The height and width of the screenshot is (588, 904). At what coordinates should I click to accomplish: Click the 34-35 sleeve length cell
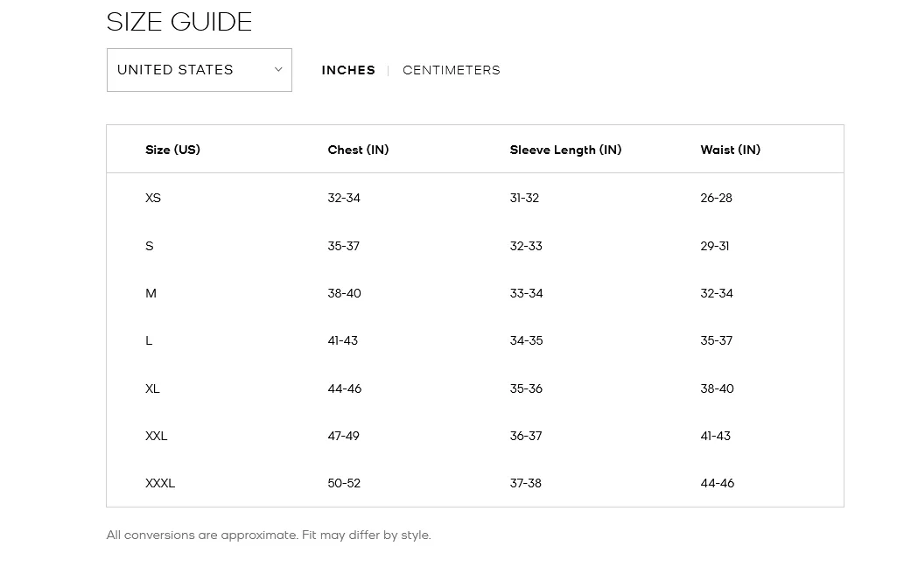526,340
